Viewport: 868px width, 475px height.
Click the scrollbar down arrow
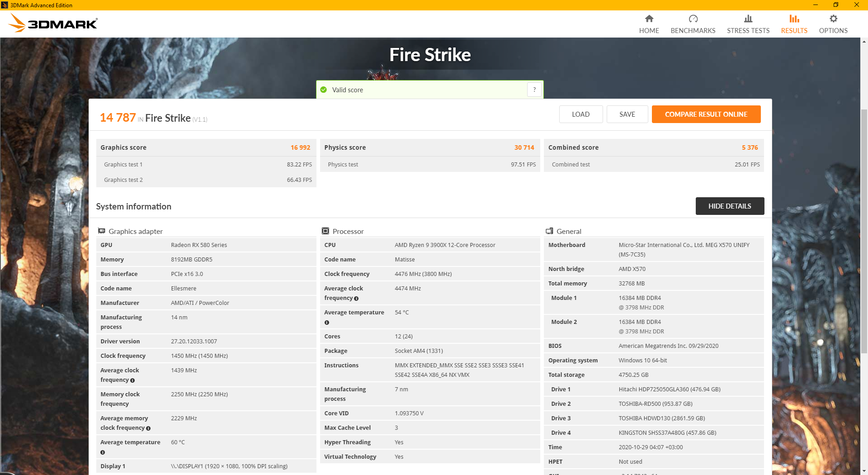point(864,471)
